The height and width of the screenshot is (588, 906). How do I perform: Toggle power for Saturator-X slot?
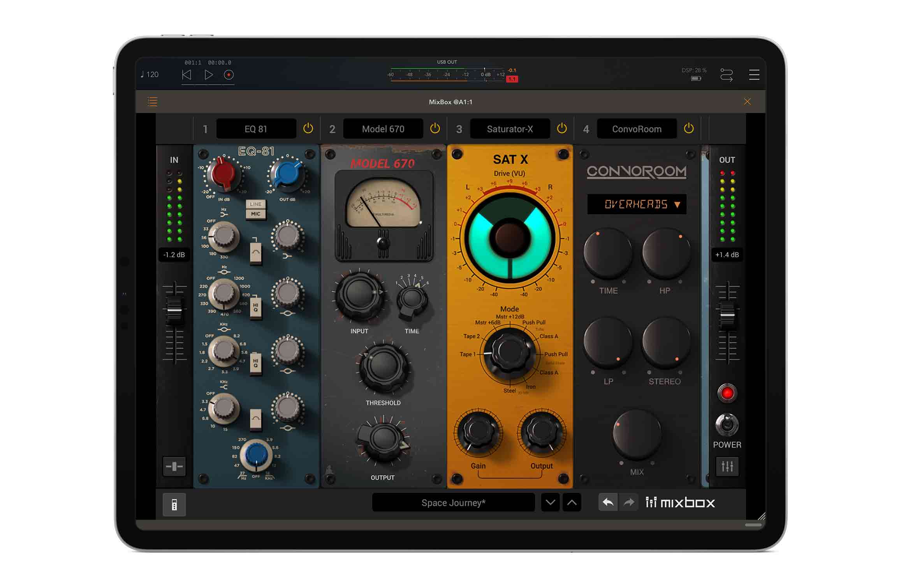tap(562, 128)
